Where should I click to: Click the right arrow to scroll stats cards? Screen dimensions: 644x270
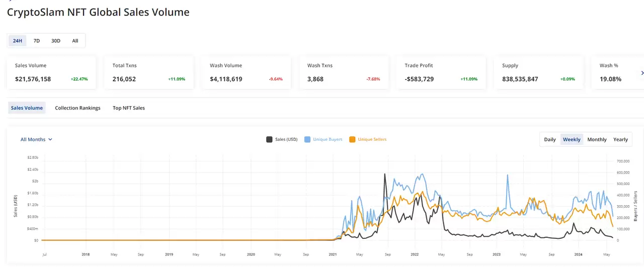pos(642,73)
